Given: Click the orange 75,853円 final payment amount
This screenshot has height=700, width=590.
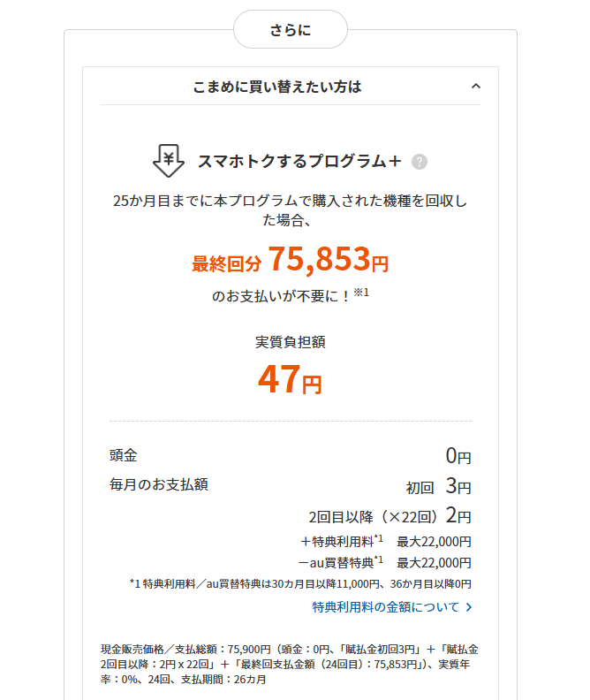Looking at the screenshot, I should tap(328, 260).
